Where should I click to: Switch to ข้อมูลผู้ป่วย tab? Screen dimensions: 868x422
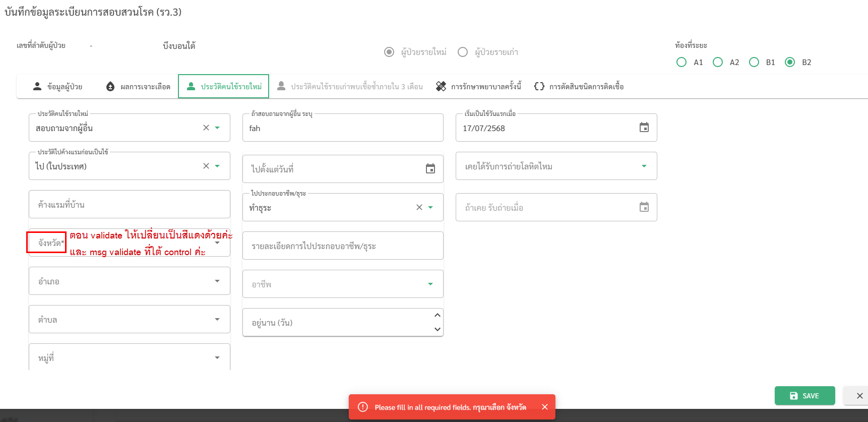57,87
